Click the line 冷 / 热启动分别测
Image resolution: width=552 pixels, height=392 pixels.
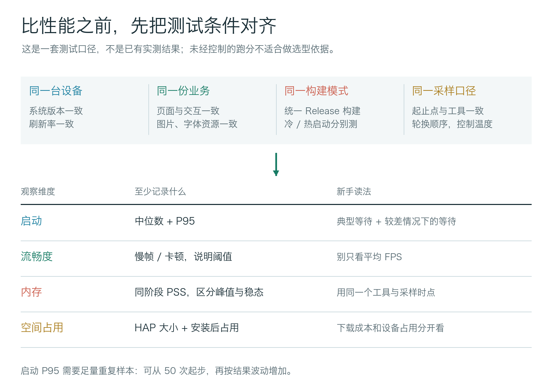(x=321, y=124)
